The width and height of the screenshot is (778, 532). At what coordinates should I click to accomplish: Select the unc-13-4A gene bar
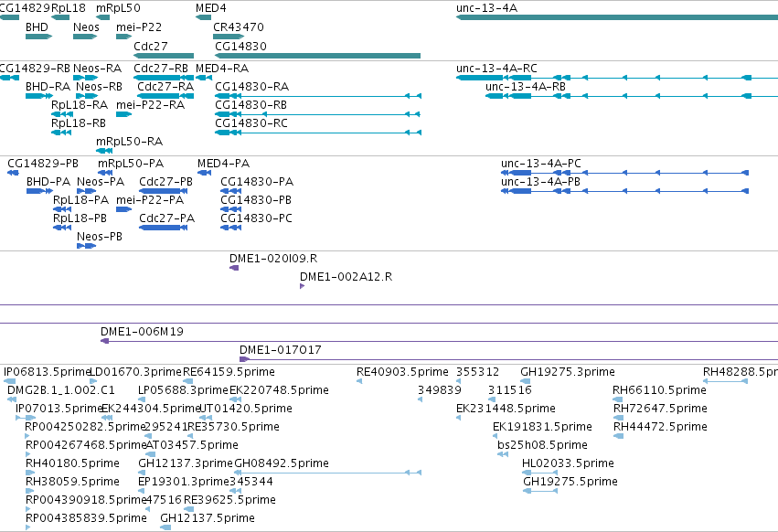pyautogui.click(x=617, y=17)
